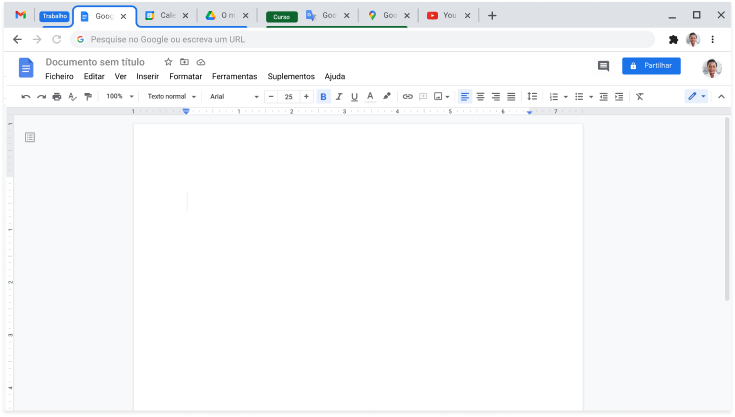735x417 pixels.
Task: Show the document outline icon
Action: (x=30, y=137)
